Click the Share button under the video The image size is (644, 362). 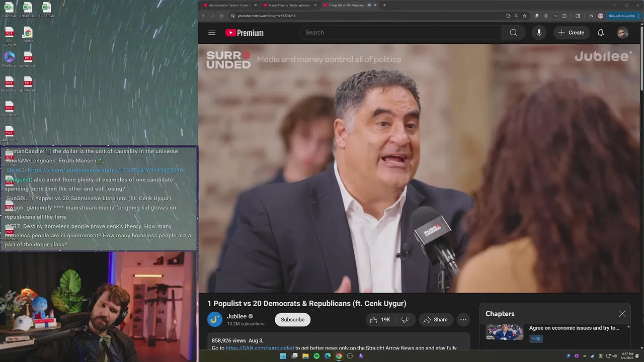[x=435, y=320]
